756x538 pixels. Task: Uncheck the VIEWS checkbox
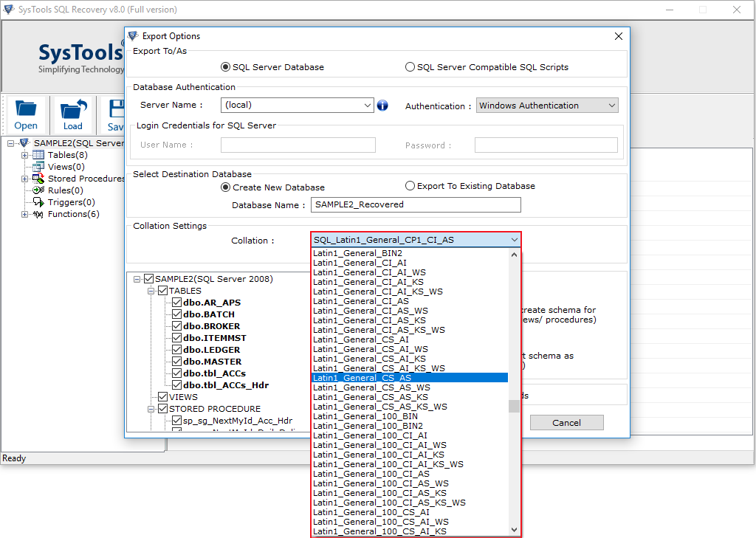click(163, 397)
